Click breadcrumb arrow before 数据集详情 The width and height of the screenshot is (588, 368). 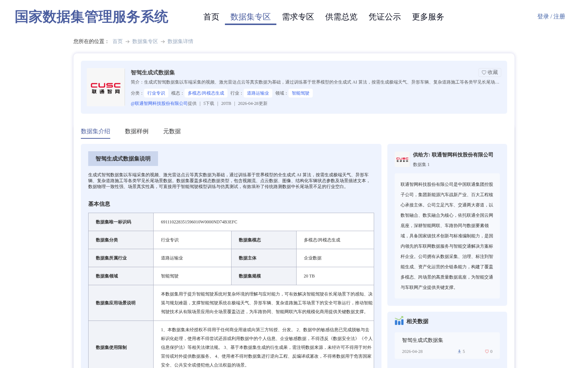(x=163, y=42)
